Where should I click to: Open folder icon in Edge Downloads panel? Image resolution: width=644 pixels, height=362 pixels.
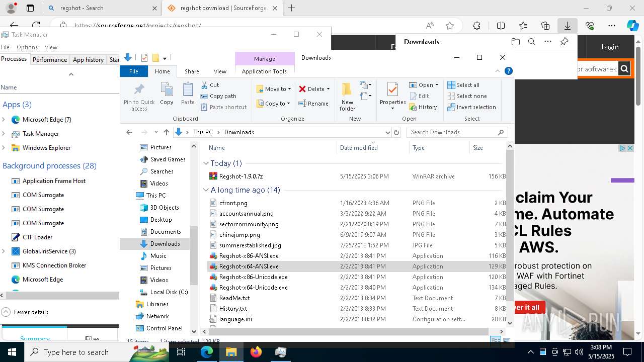(516, 42)
